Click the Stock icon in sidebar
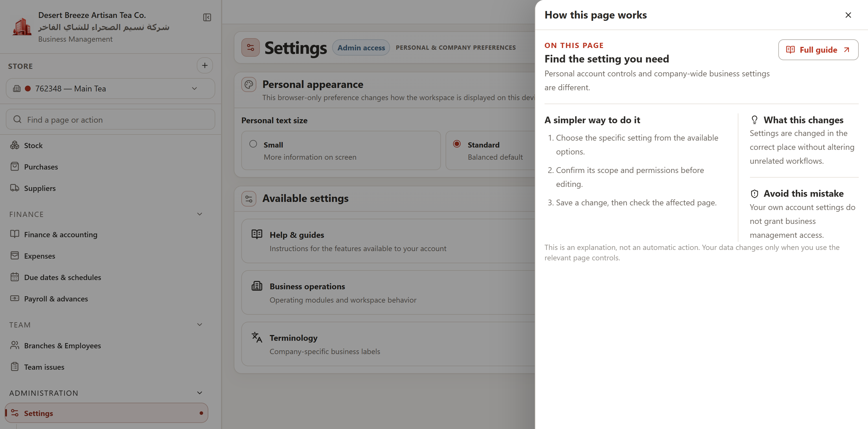Screen dimensions: 868x429 pyautogui.click(x=14, y=145)
